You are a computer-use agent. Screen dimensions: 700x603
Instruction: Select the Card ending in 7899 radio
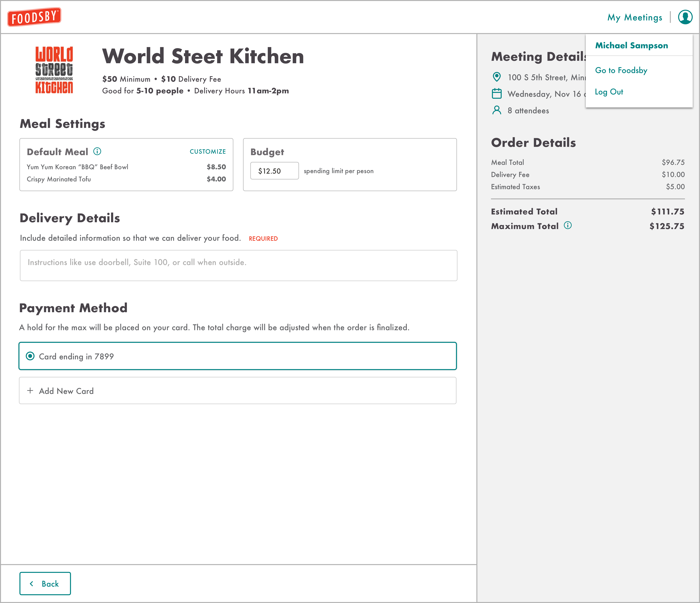30,356
